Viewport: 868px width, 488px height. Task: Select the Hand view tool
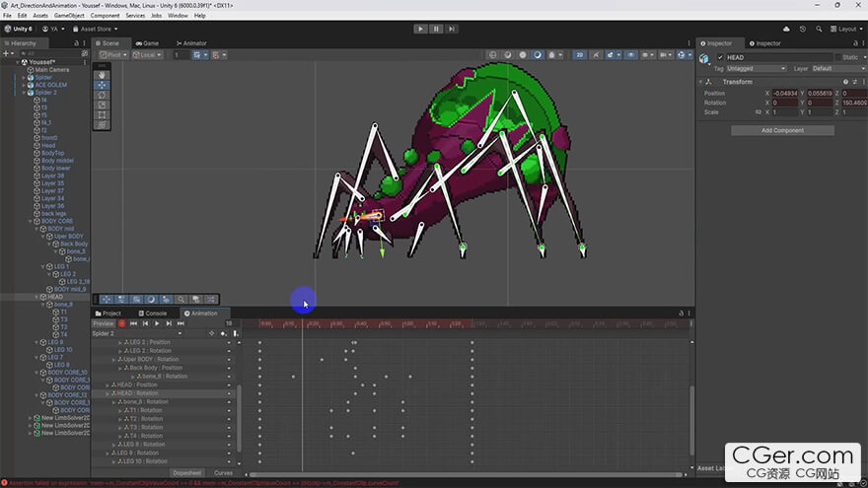[x=102, y=75]
